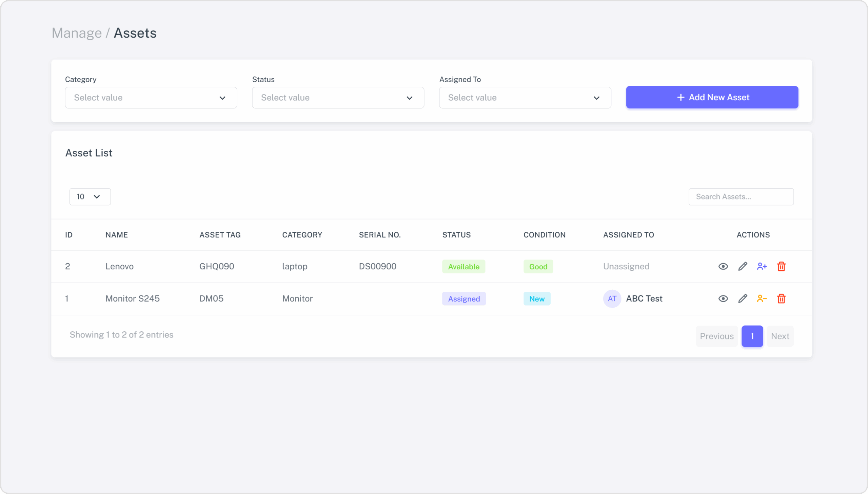This screenshot has height=494, width=868.
Task: Delete the Lenovo asset
Action: [x=781, y=266]
